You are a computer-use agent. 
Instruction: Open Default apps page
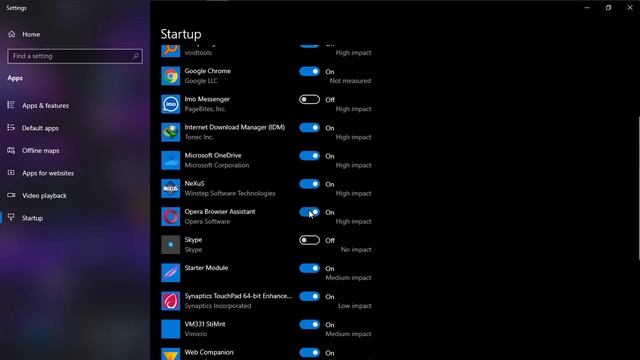click(x=75, y=128)
